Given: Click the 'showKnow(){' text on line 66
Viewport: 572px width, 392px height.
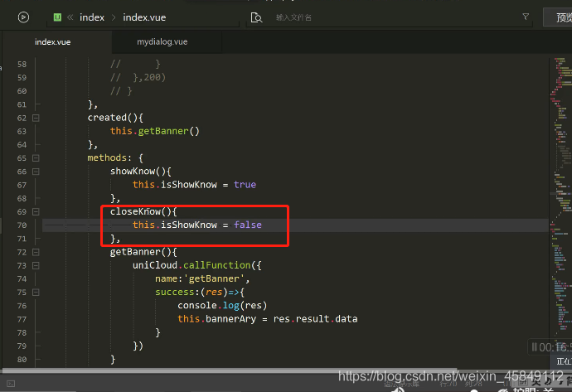Looking at the screenshot, I should (141, 171).
